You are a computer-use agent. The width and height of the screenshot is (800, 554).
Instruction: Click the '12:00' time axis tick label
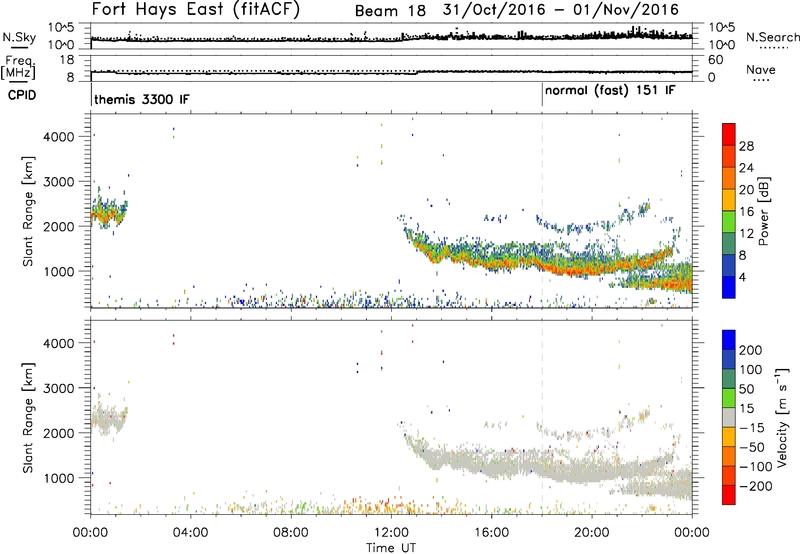pyautogui.click(x=391, y=533)
